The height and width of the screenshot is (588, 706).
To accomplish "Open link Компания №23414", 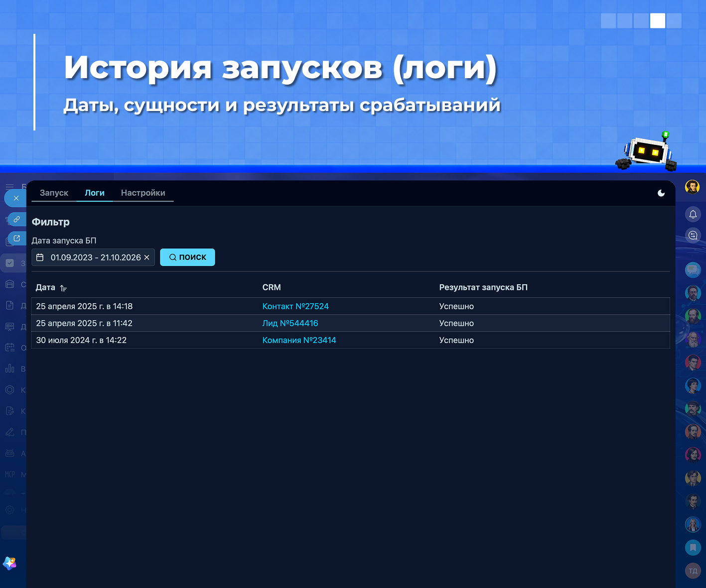I will tap(299, 340).
